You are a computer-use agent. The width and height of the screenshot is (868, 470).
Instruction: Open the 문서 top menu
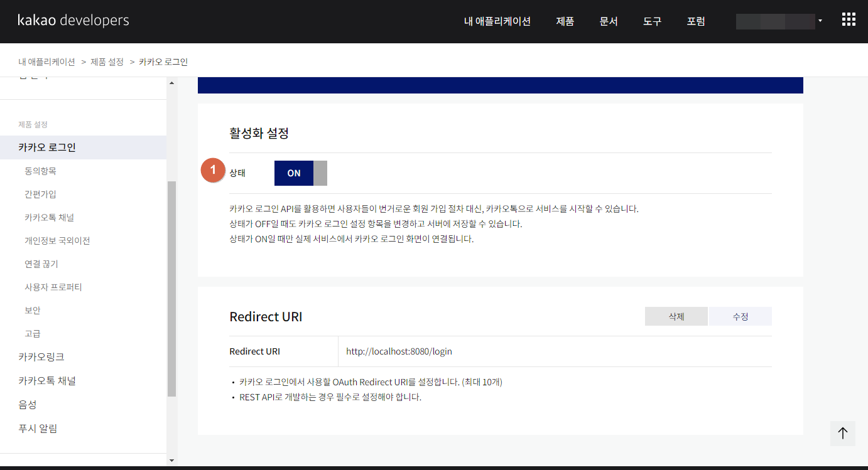[609, 21]
